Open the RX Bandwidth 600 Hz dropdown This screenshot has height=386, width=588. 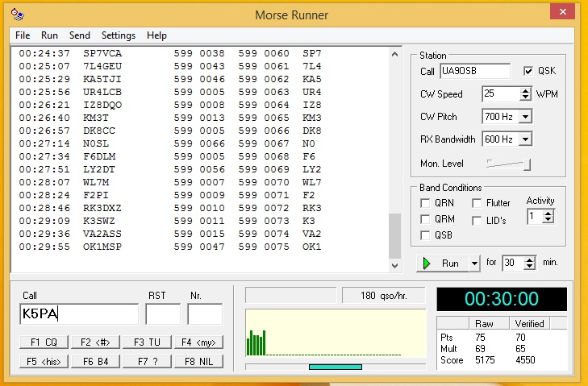526,139
